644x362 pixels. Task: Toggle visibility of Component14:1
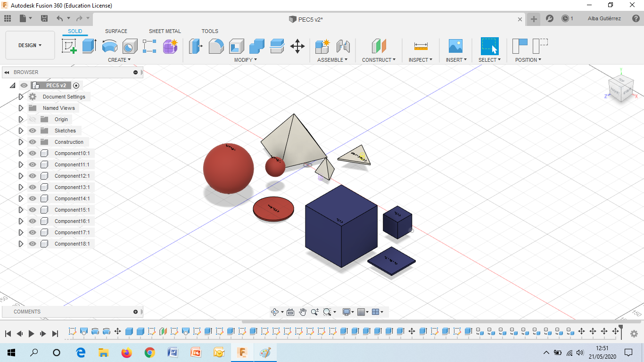(33, 198)
